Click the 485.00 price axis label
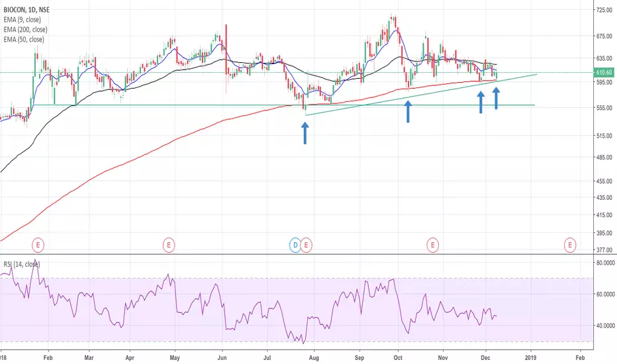 pyautogui.click(x=604, y=158)
